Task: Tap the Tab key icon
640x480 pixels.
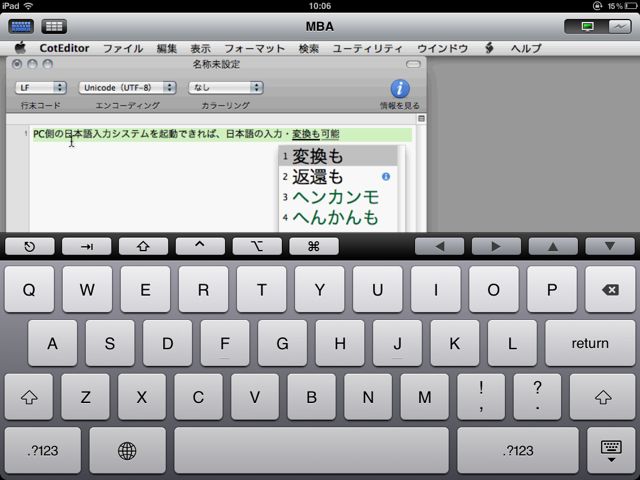Action: click(87, 247)
